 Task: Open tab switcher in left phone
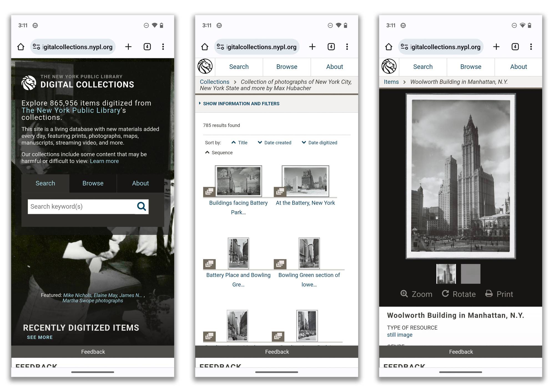click(x=147, y=47)
